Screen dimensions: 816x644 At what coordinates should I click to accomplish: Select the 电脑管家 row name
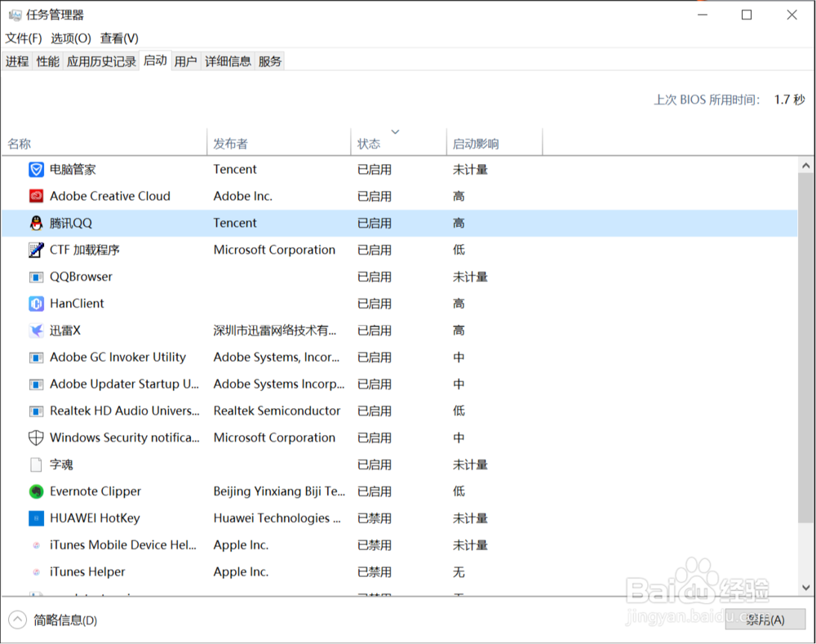coord(73,170)
